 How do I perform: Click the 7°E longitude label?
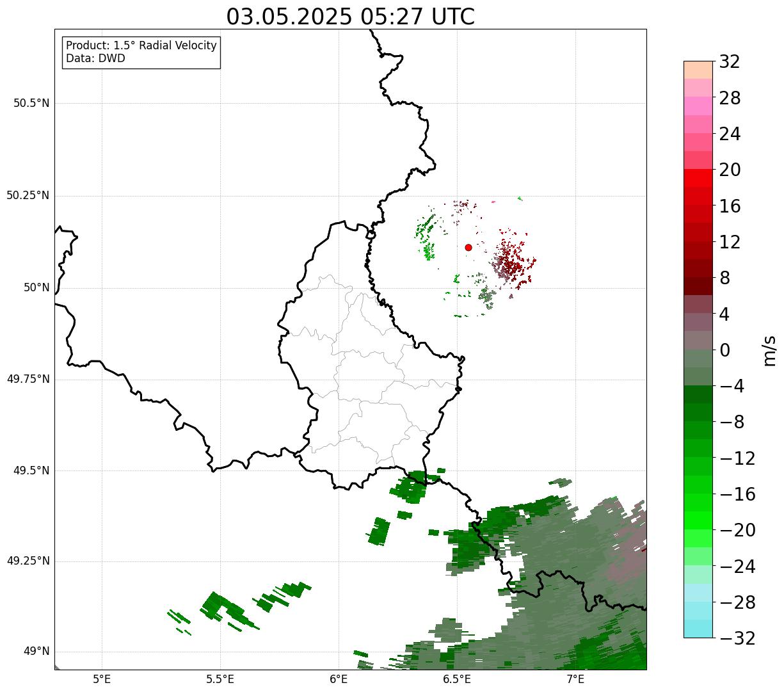point(575,679)
